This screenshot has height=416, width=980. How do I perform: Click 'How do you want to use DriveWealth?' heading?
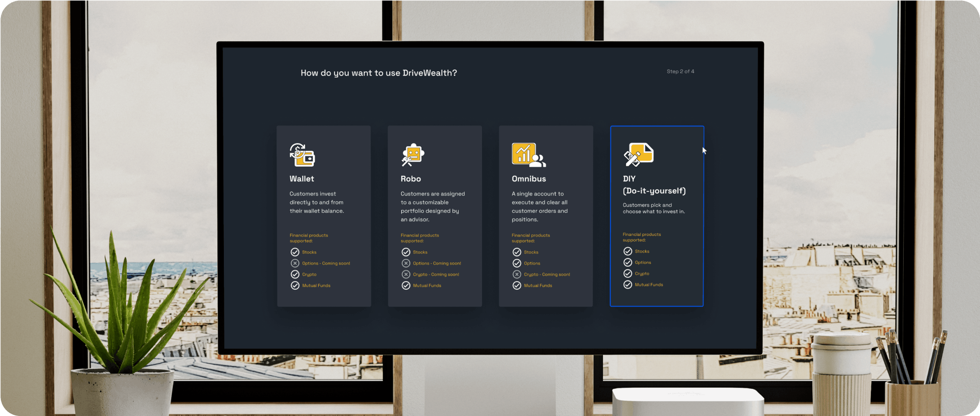pyautogui.click(x=379, y=73)
